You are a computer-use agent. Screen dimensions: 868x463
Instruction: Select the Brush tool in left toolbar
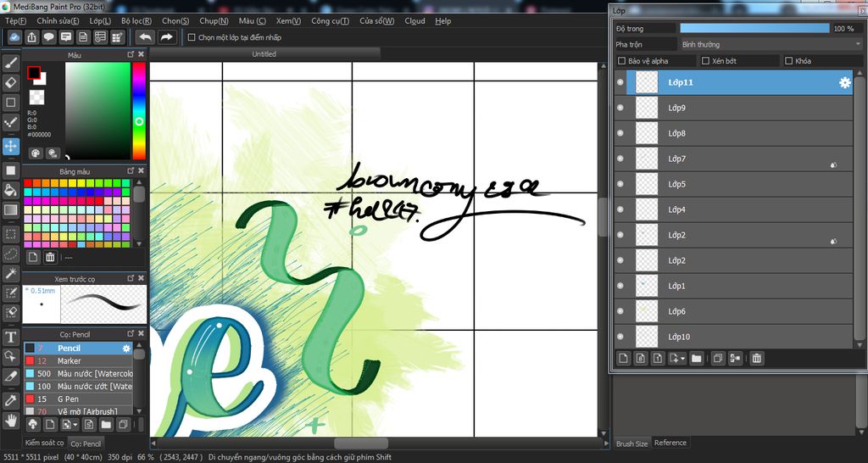coord(10,64)
